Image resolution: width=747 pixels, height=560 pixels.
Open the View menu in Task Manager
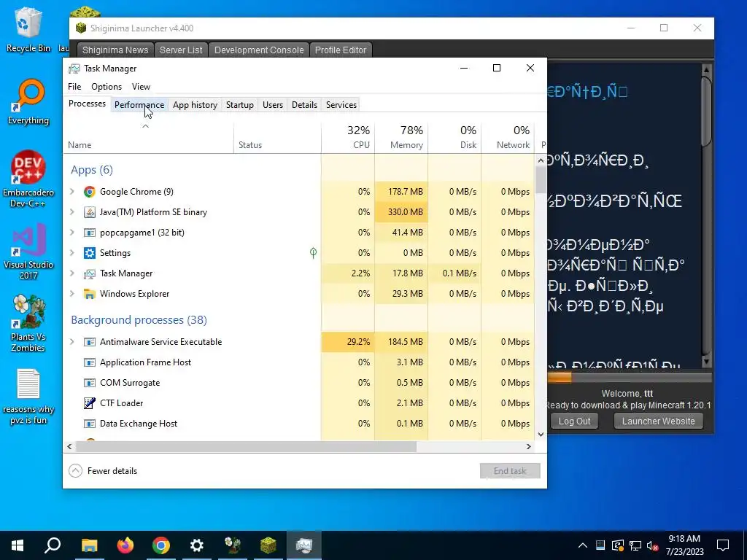click(x=141, y=87)
